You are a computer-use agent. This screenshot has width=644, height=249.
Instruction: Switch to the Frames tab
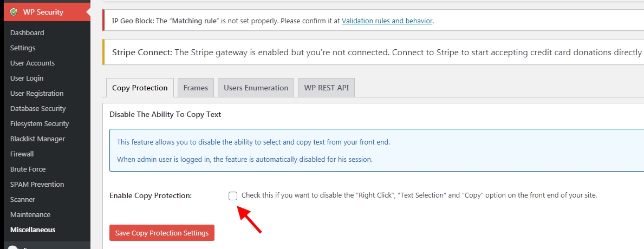coord(196,88)
